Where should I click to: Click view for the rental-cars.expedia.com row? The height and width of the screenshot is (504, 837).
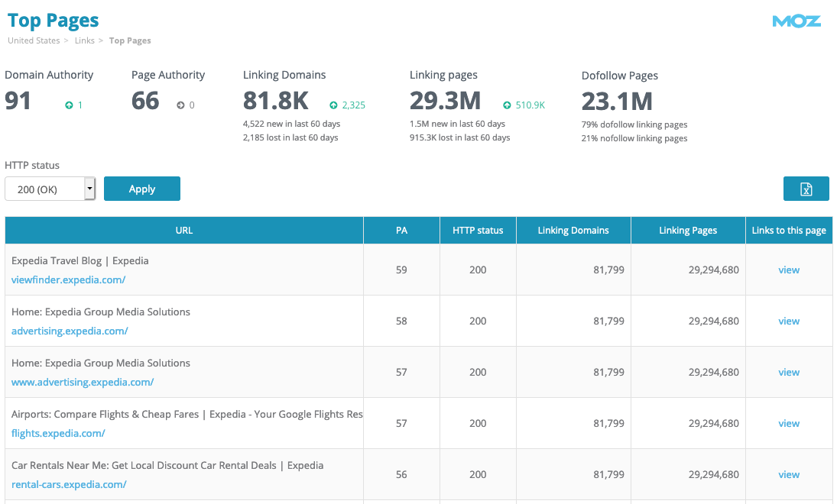click(789, 474)
